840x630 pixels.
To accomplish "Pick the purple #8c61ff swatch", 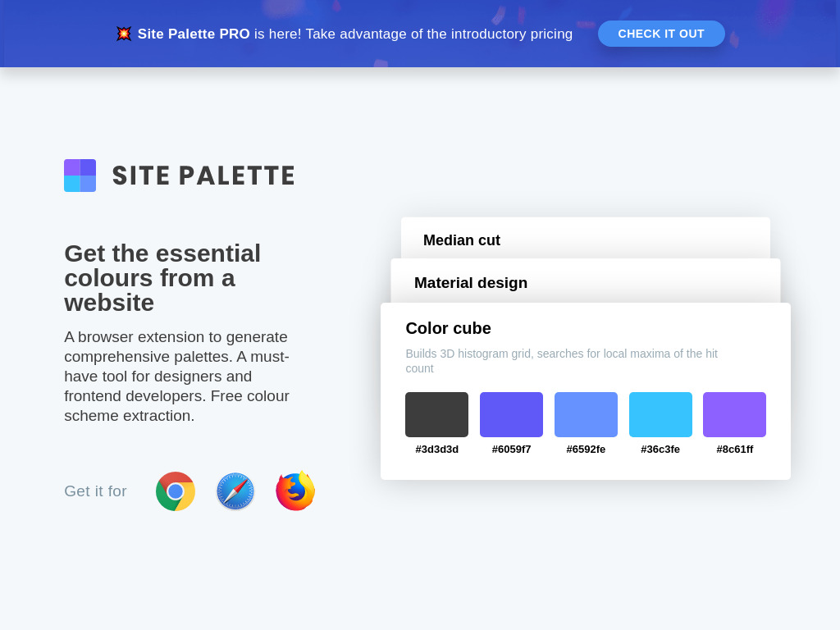I will [x=734, y=414].
